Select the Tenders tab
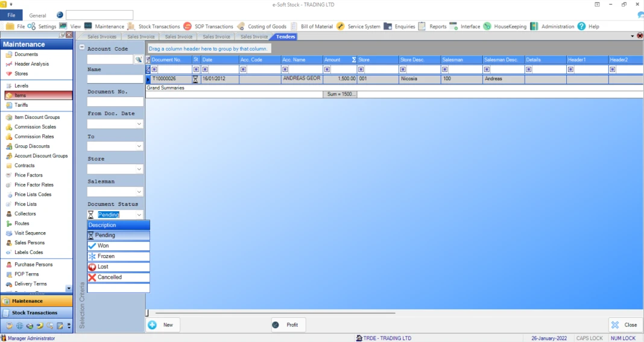 pyautogui.click(x=285, y=37)
